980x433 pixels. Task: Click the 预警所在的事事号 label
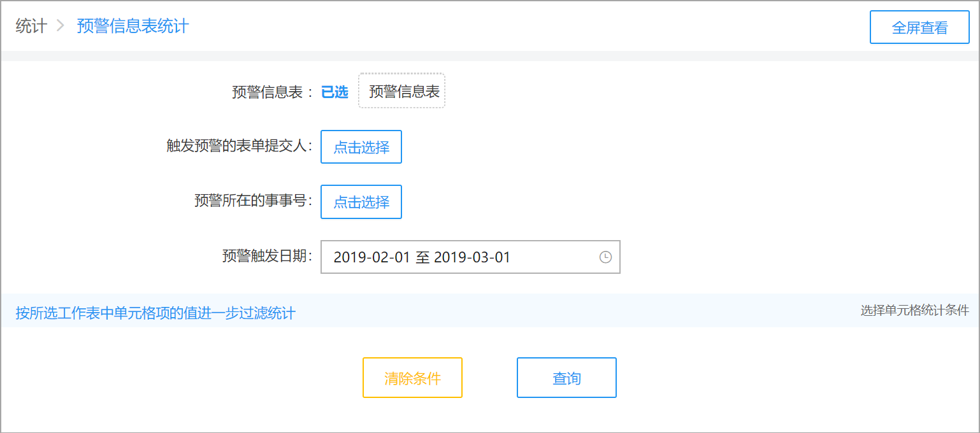(x=253, y=201)
